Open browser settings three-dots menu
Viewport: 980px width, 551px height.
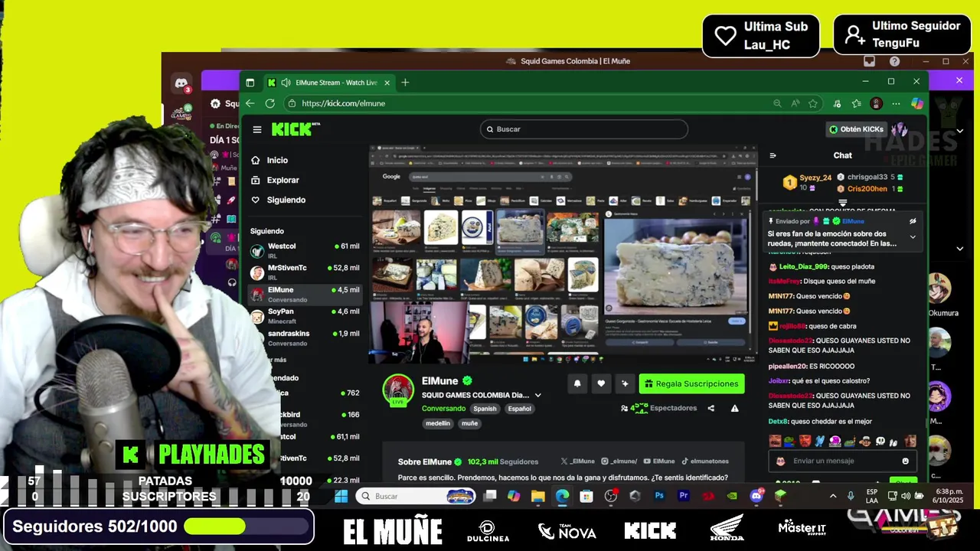click(896, 103)
